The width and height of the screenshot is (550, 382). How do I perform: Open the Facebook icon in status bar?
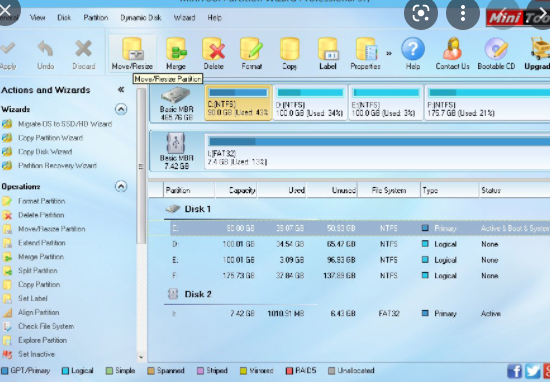pos(515,371)
